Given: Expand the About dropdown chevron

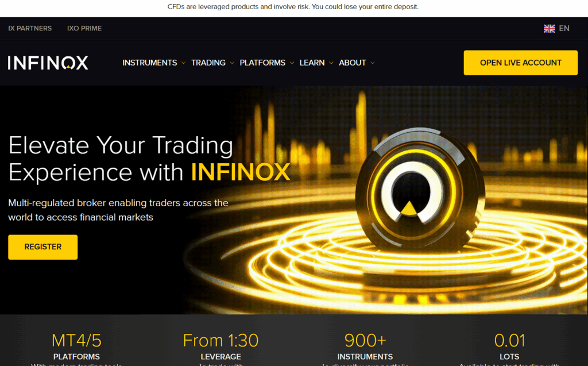Looking at the screenshot, I should tap(372, 63).
